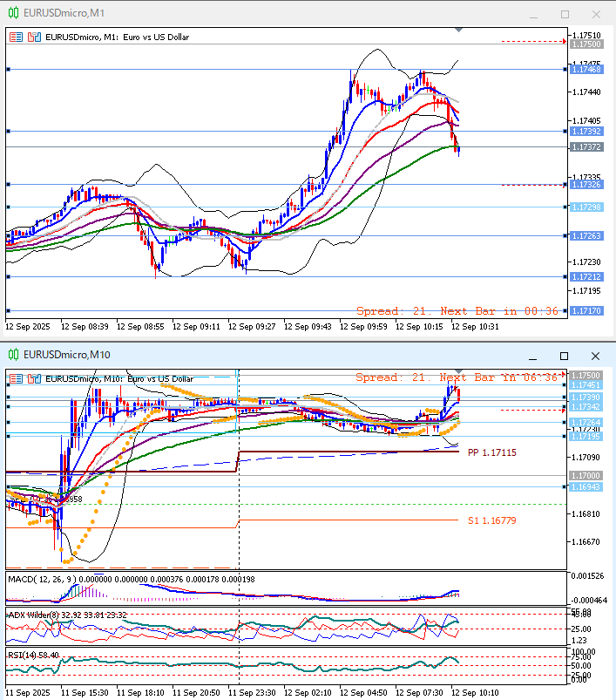Close the EURUSDmicro,M10 chart window
The height and width of the screenshot is (700, 616).
click(595, 356)
